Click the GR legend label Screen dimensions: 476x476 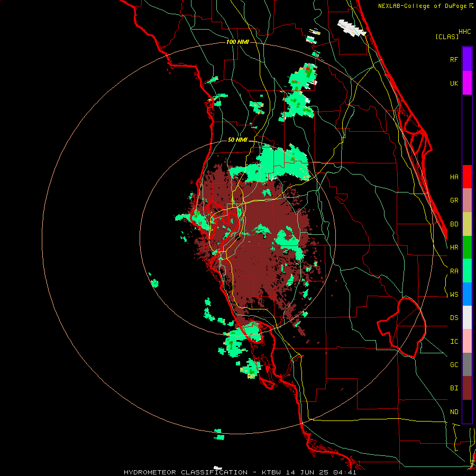(x=454, y=200)
